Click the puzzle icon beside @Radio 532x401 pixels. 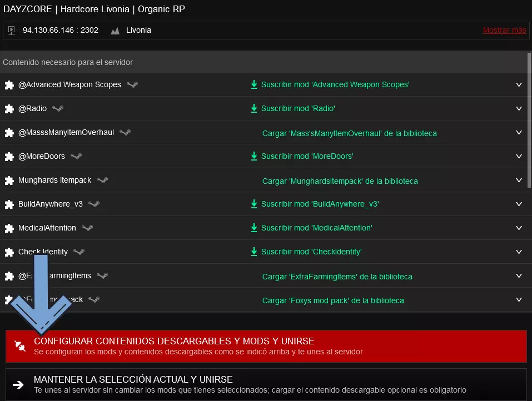point(9,109)
